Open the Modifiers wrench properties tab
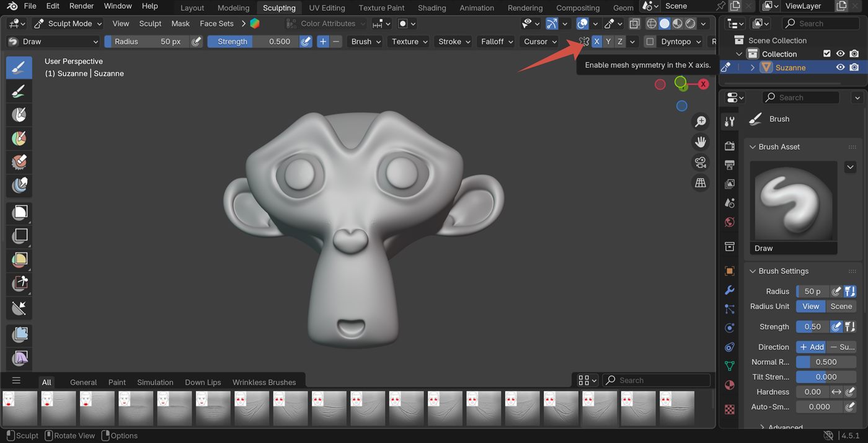Screen dimensions: 868x443 (x=730, y=290)
